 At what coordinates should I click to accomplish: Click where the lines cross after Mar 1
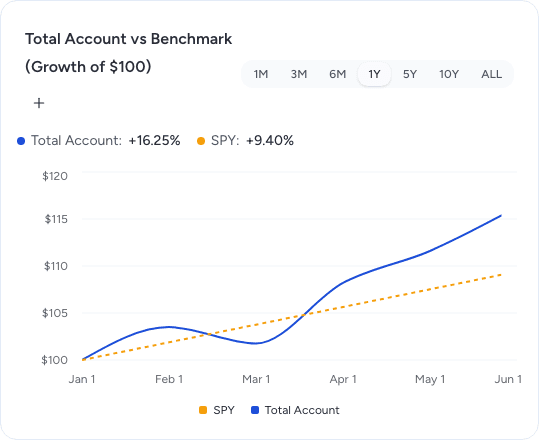[304, 314]
